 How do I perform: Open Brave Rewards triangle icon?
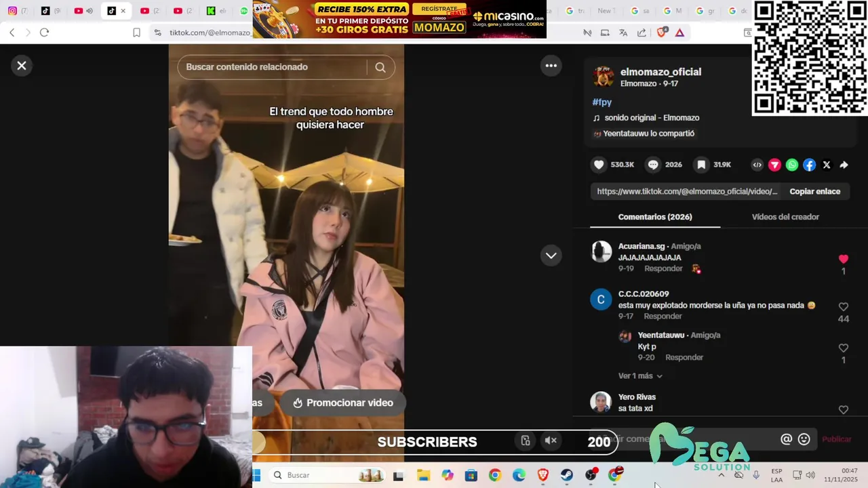pyautogui.click(x=679, y=33)
